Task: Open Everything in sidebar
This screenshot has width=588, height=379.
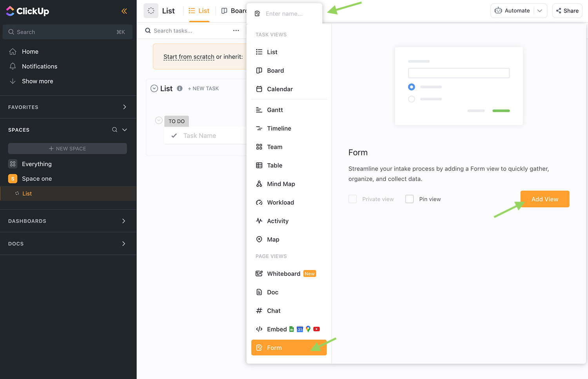Action: point(36,164)
